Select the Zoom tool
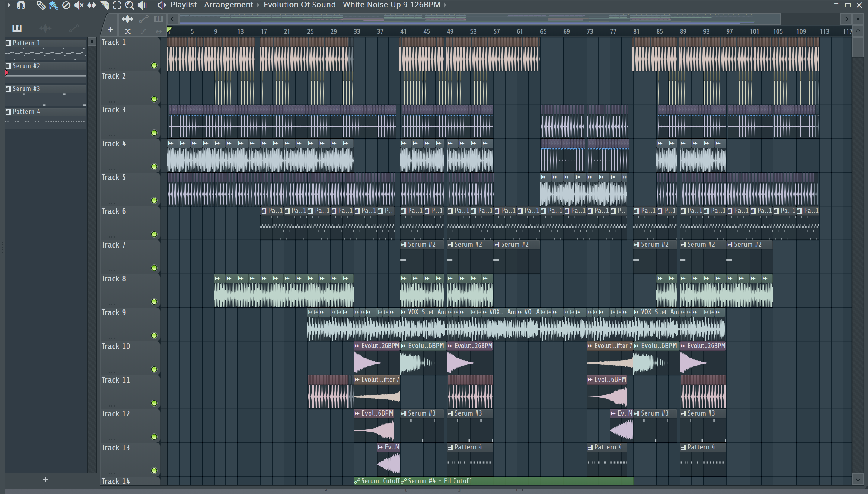This screenshot has width=868, height=494. (129, 5)
